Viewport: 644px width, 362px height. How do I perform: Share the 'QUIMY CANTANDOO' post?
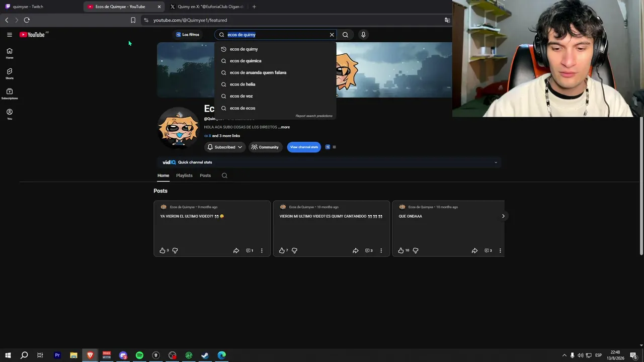coord(355,250)
